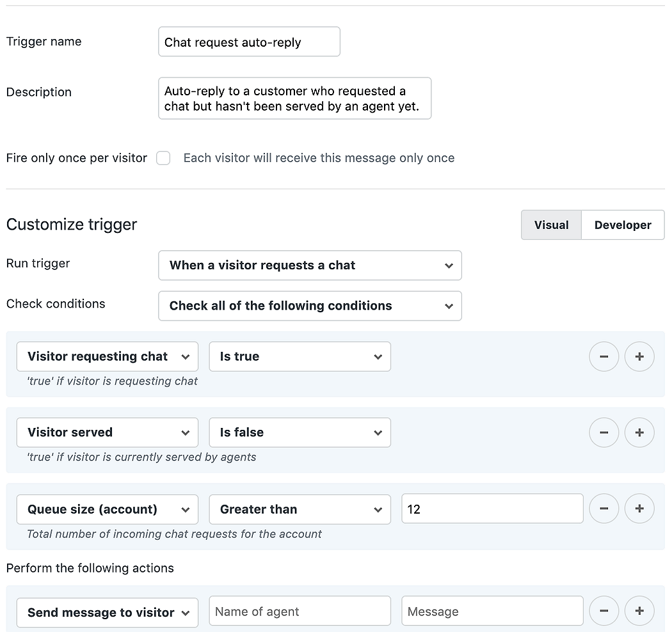Open the Greater than comparison dropdown
This screenshot has width=672, height=632.
[300, 509]
